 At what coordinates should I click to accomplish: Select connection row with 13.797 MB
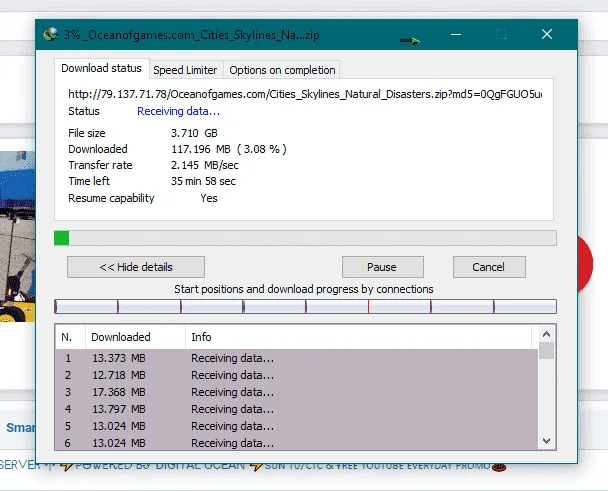click(x=297, y=409)
